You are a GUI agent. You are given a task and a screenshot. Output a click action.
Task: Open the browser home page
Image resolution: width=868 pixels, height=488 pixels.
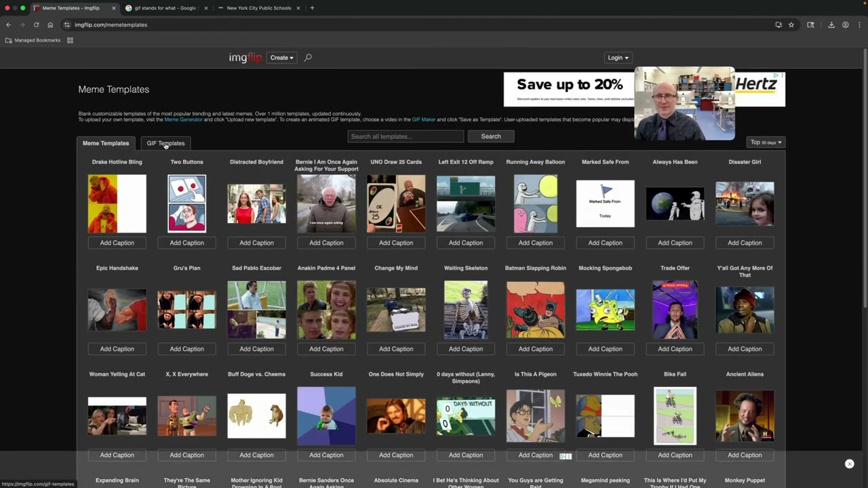pos(50,24)
